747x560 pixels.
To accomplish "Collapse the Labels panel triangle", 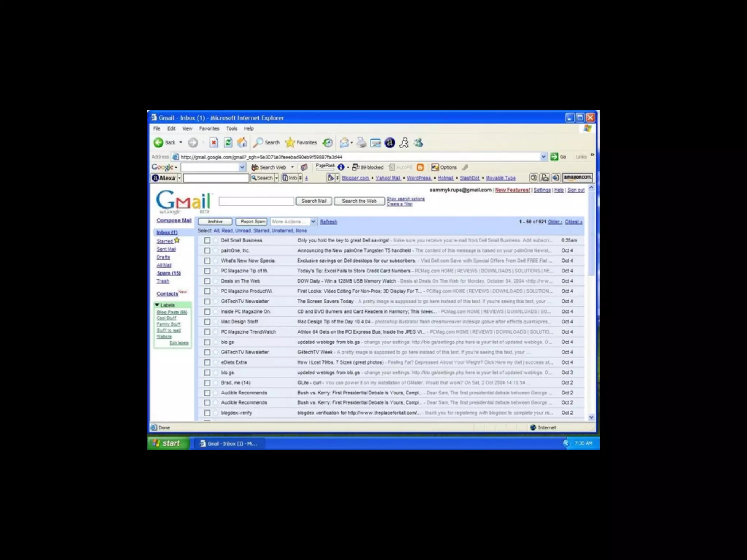I will pyautogui.click(x=157, y=305).
